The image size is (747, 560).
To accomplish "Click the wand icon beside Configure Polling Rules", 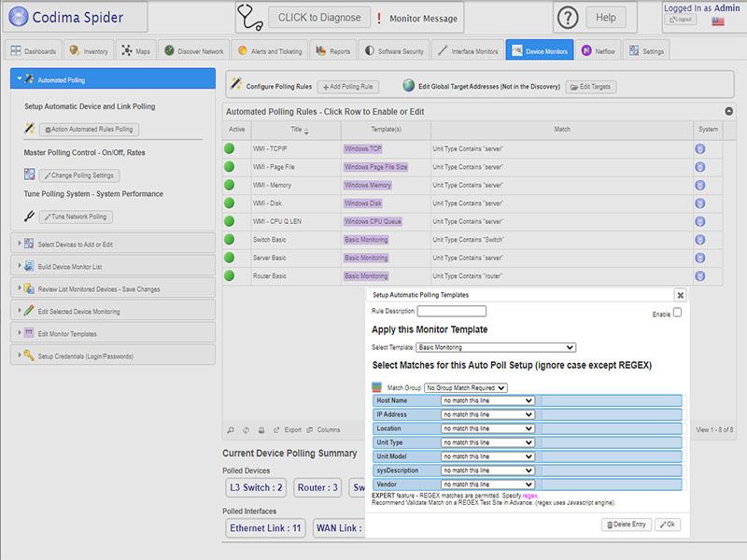I will [x=236, y=84].
